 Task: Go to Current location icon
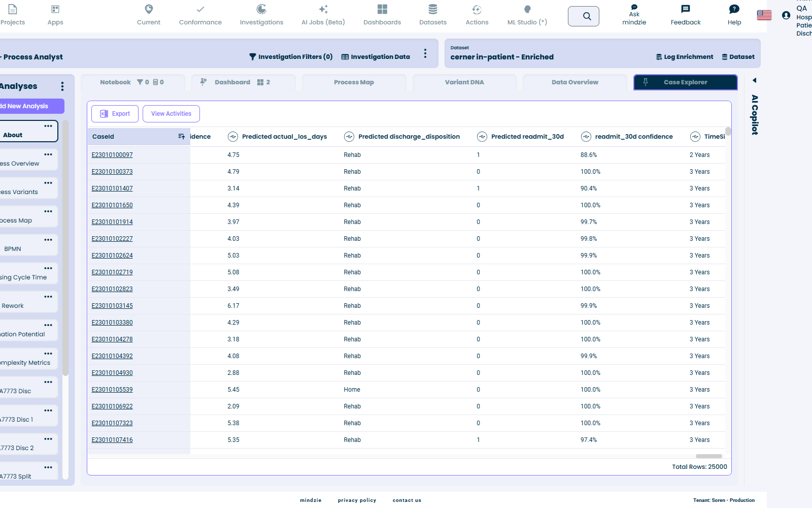[x=149, y=9]
